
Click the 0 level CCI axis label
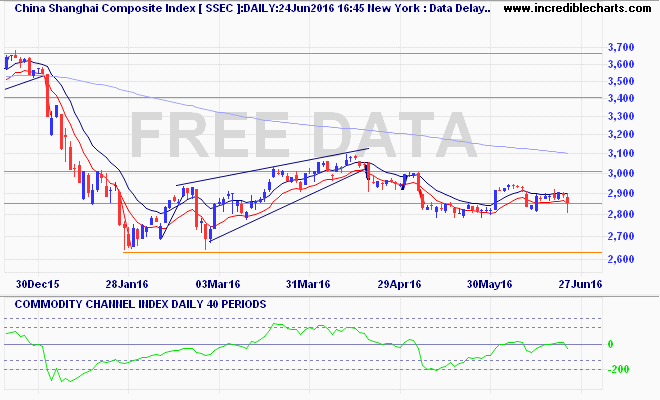click(610, 344)
